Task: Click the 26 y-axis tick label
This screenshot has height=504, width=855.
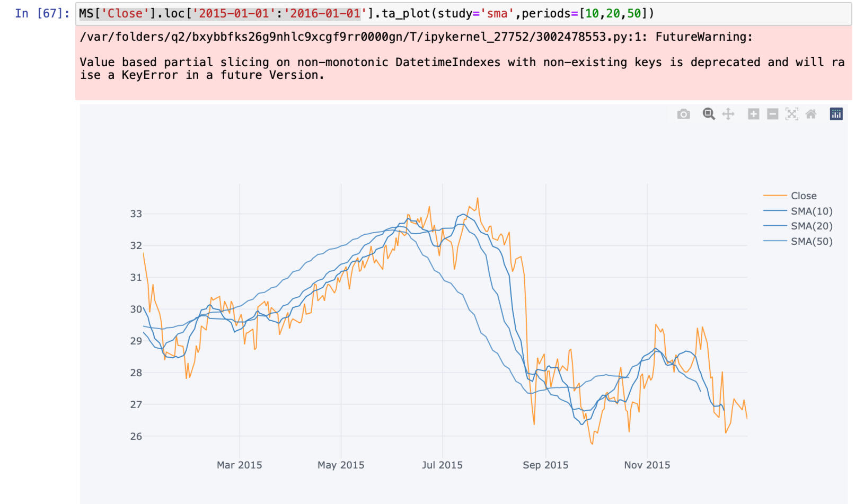Action: point(136,436)
